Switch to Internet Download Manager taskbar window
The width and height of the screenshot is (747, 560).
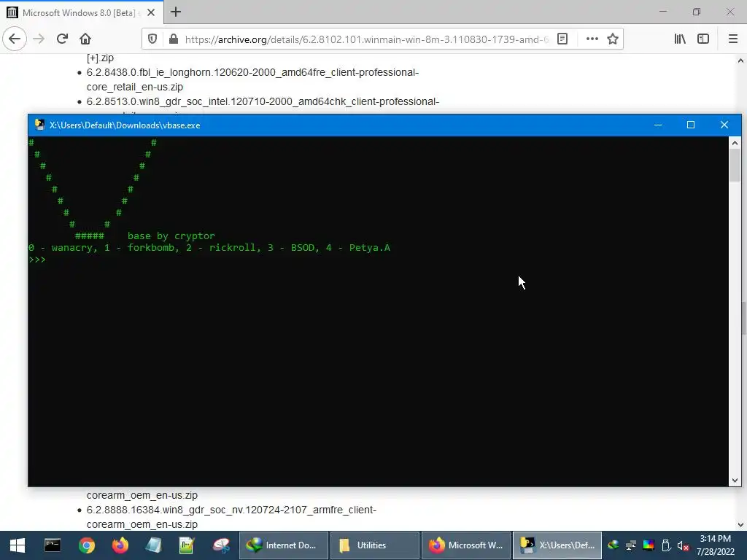coord(284,545)
